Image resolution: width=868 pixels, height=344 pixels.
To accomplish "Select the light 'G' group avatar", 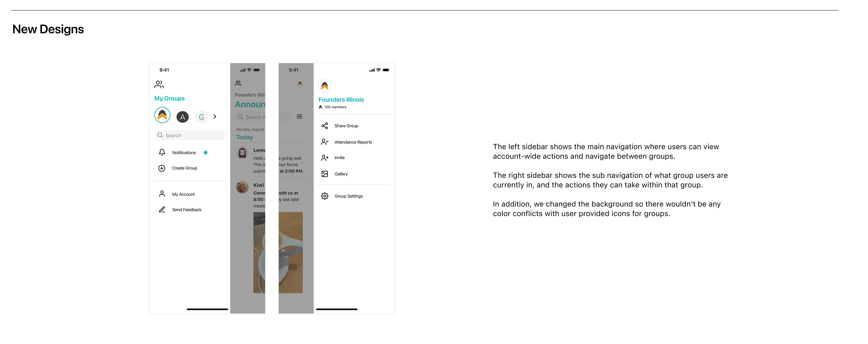I will point(201,117).
